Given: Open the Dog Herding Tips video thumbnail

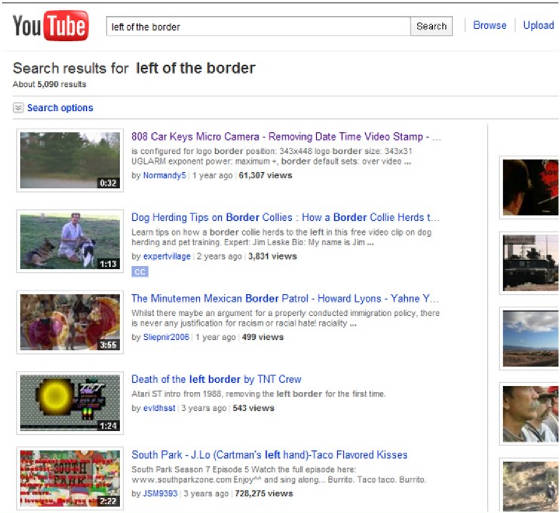Looking at the screenshot, I should (70, 241).
